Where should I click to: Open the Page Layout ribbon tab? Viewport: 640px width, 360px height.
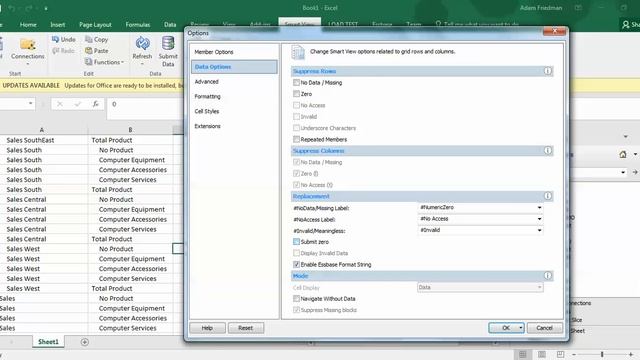(95, 24)
